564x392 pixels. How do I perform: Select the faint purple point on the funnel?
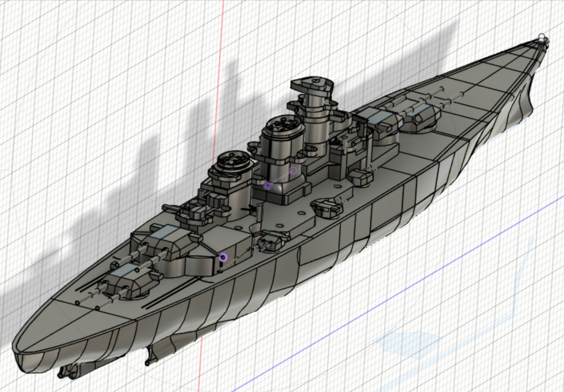[x=294, y=170]
